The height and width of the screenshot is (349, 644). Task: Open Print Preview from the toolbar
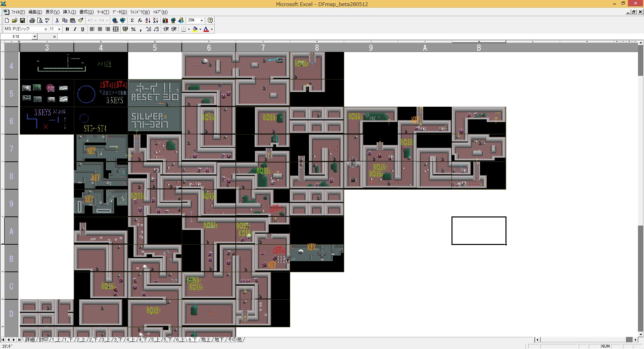(40, 20)
